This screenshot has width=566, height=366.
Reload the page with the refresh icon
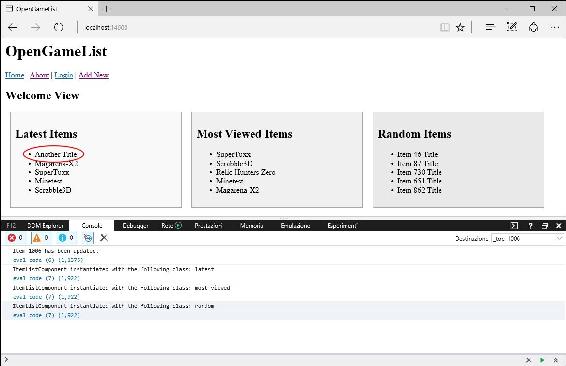[58, 27]
